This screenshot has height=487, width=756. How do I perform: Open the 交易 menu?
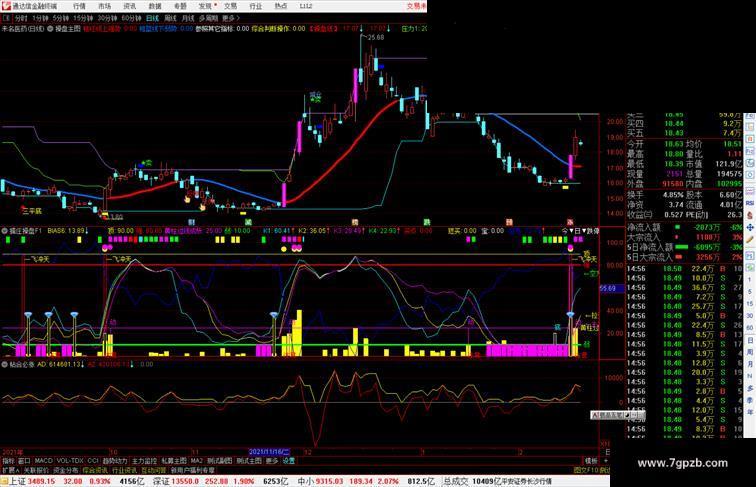[x=230, y=6]
